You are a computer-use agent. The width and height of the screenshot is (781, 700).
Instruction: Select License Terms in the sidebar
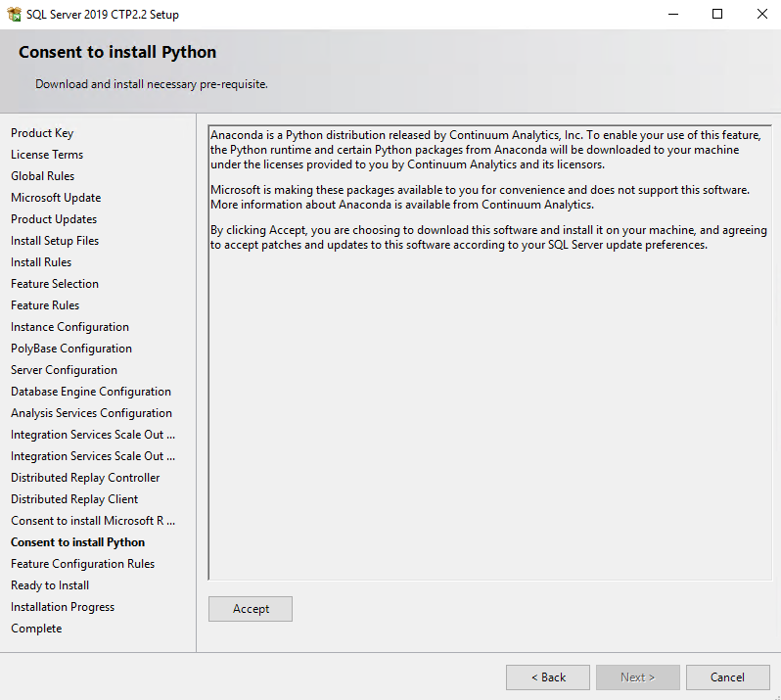coord(47,155)
